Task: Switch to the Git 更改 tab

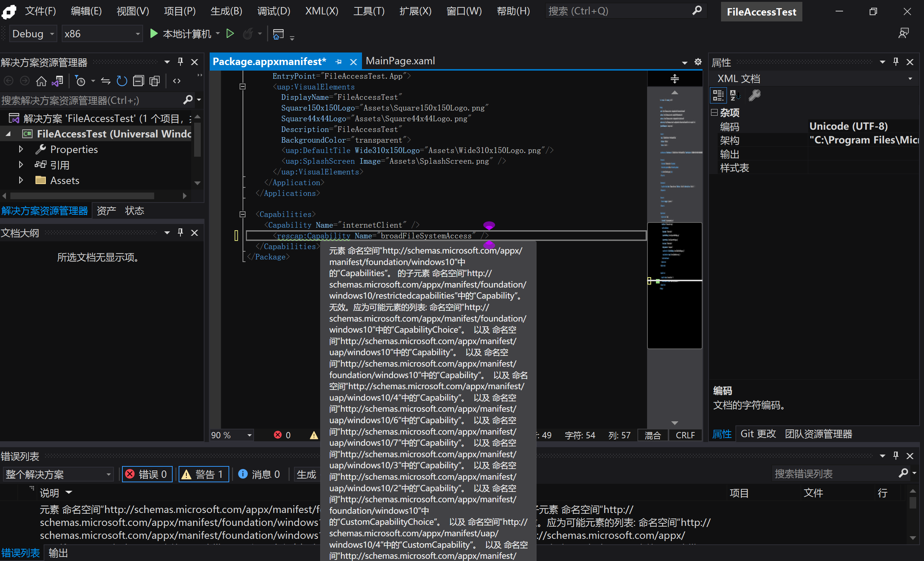Action: [758, 434]
